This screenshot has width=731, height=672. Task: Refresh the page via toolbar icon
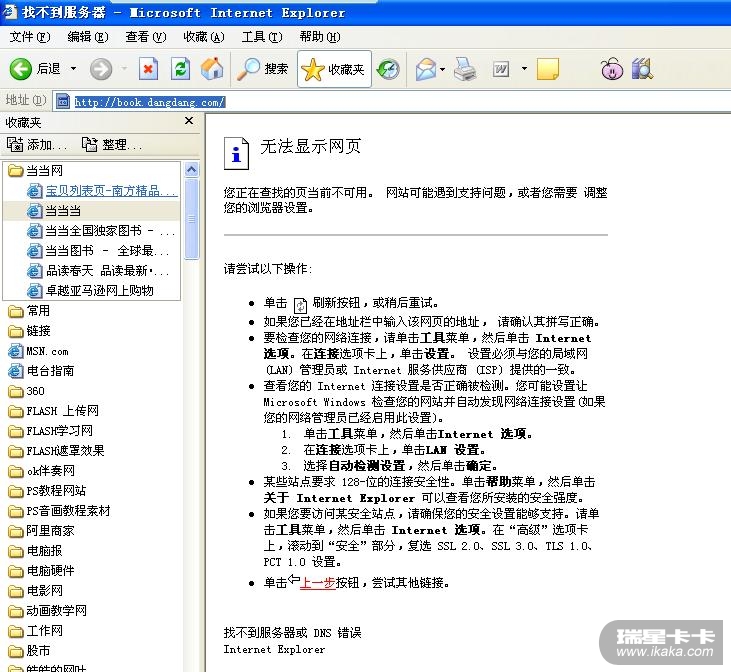(180, 69)
